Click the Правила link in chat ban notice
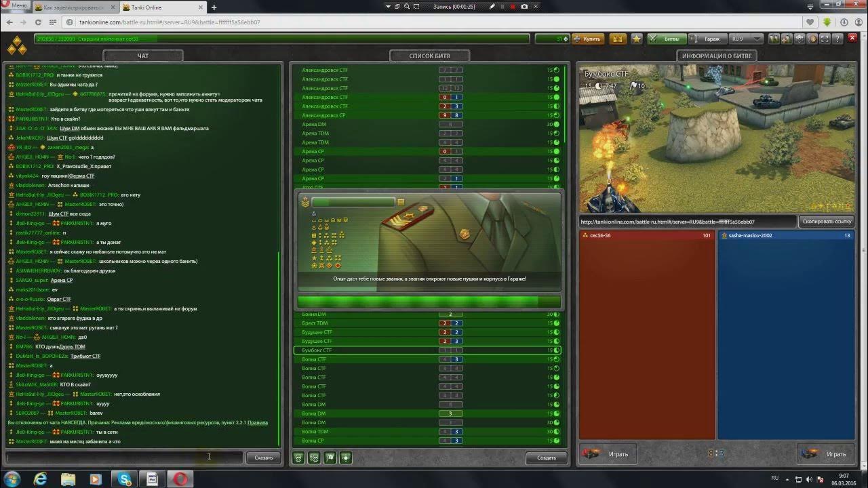Viewport: 868px width, 488px height. (258, 422)
